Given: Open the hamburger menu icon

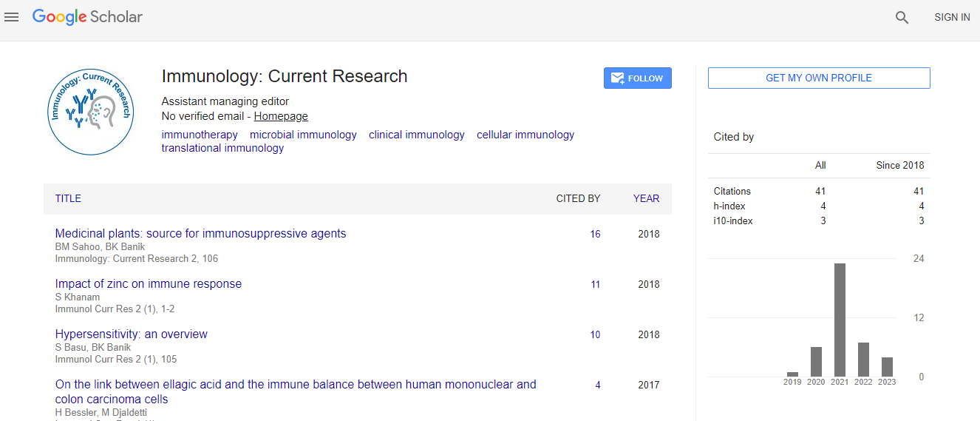Looking at the screenshot, I should [x=12, y=17].
